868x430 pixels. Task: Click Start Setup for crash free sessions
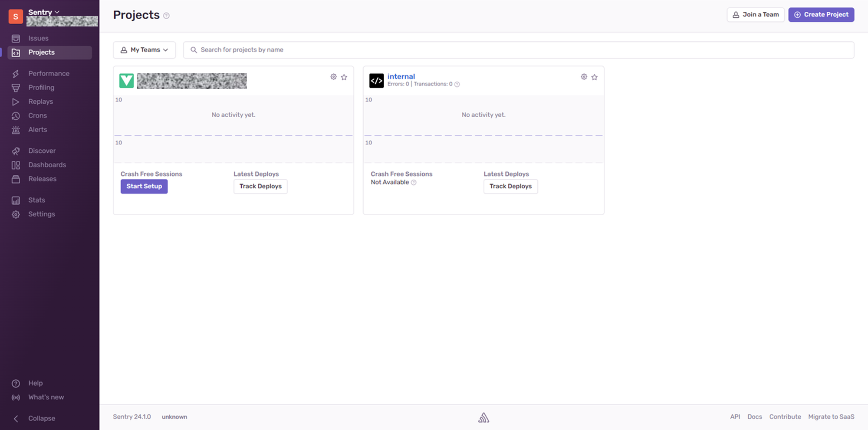point(144,186)
